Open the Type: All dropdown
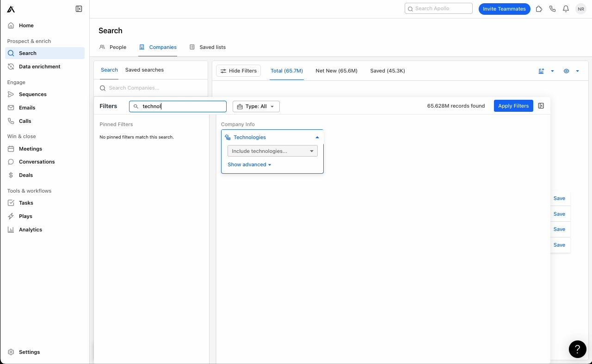This screenshot has width=592, height=364. tap(256, 106)
